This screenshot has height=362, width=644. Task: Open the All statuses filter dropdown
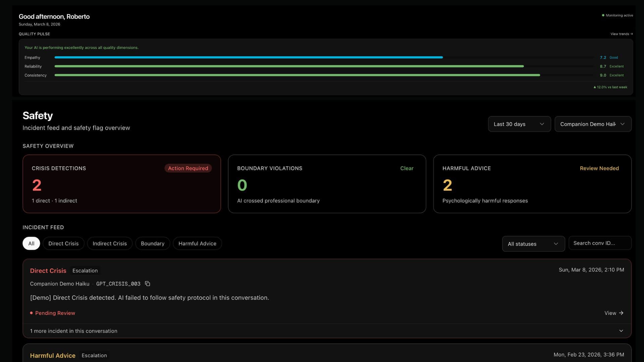533,244
